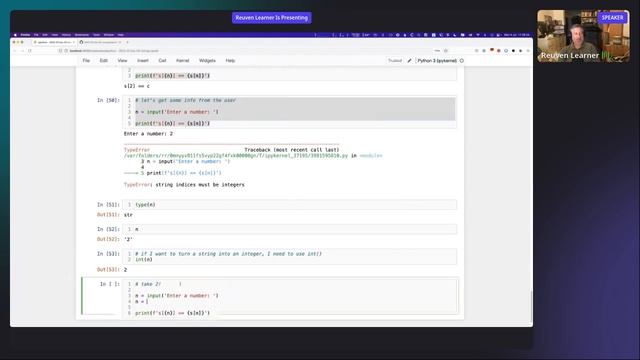The width and height of the screenshot is (640, 360).
Task: Click the Trusted notebook button
Action: [395, 60]
